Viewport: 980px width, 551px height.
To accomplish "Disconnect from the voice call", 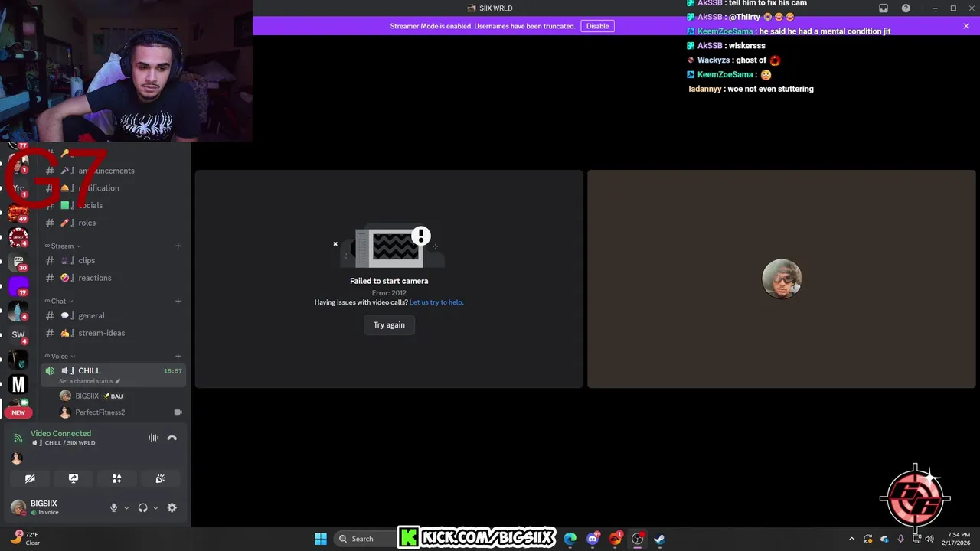I will pos(172,438).
